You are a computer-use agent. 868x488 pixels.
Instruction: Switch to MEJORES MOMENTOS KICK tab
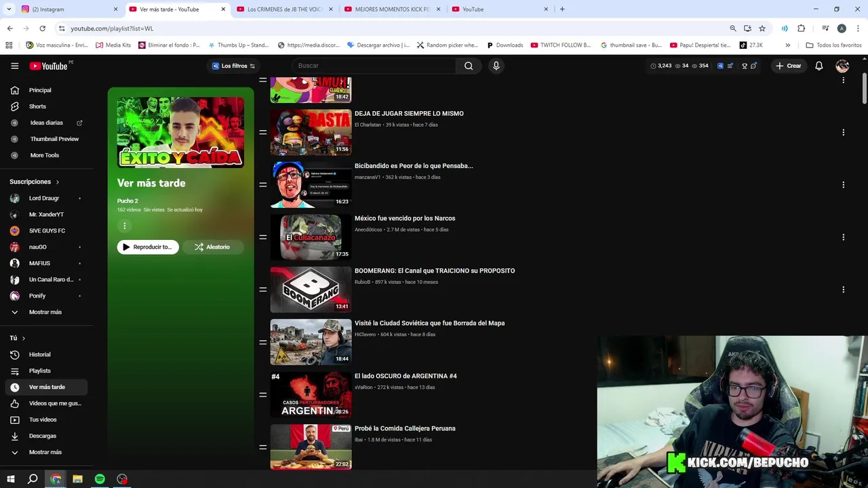point(392,9)
